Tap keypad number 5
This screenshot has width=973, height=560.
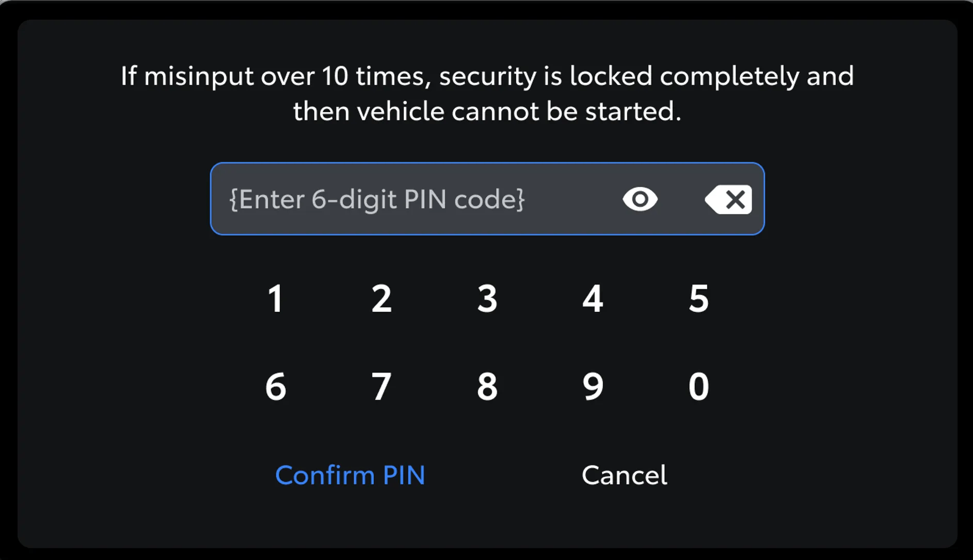click(x=698, y=298)
